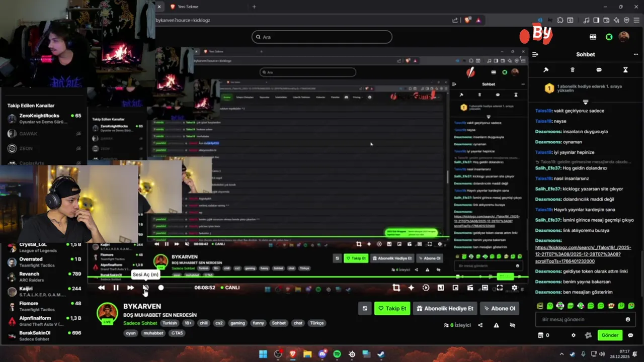Enable picture-in-picture mode in player
This screenshot has width=644, height=362.
click(x=455, y=288)
